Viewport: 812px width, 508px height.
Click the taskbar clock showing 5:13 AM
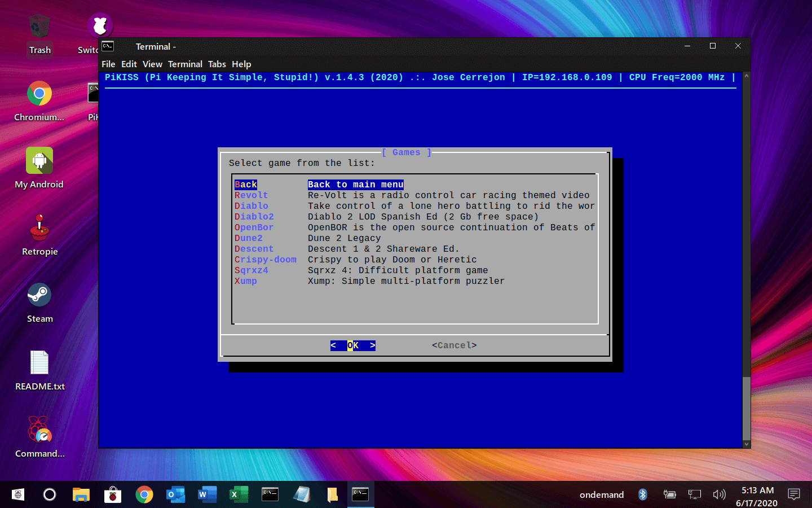coord(757,496)
